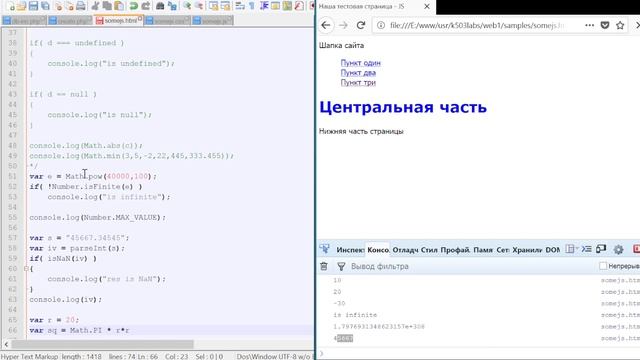Image resolution: width=640 pixels, height=360 pixels.
Task: Switch to Консоль DevTools tab
Action: pos(378,250)
